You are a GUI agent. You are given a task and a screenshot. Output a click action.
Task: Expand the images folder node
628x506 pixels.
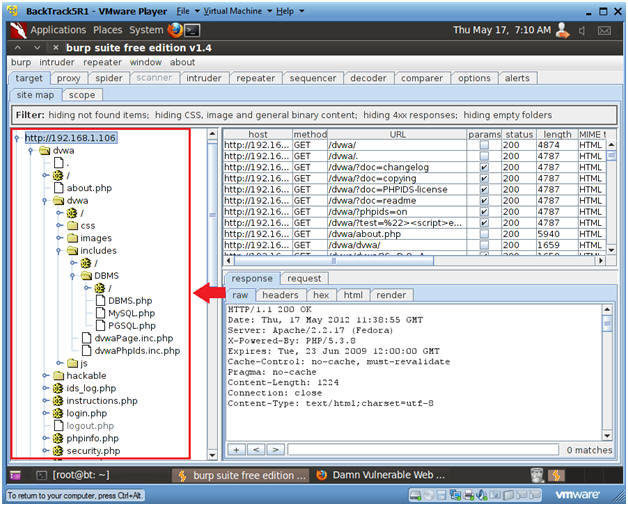point(59,238)
